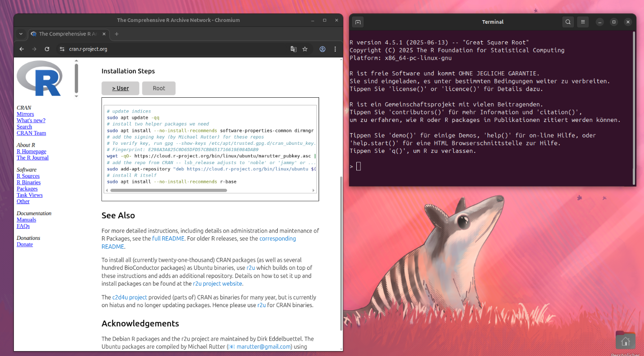Select the User installation tab
The width and height of the screenshot is (644, 356).
pos(120,88)
